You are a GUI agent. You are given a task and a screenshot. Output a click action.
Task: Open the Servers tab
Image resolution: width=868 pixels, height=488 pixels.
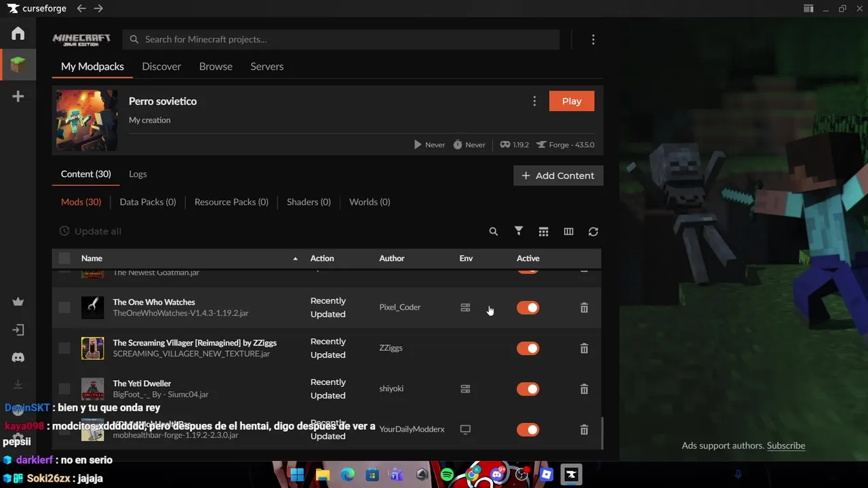pyautogui.click(x=267, y=66)
